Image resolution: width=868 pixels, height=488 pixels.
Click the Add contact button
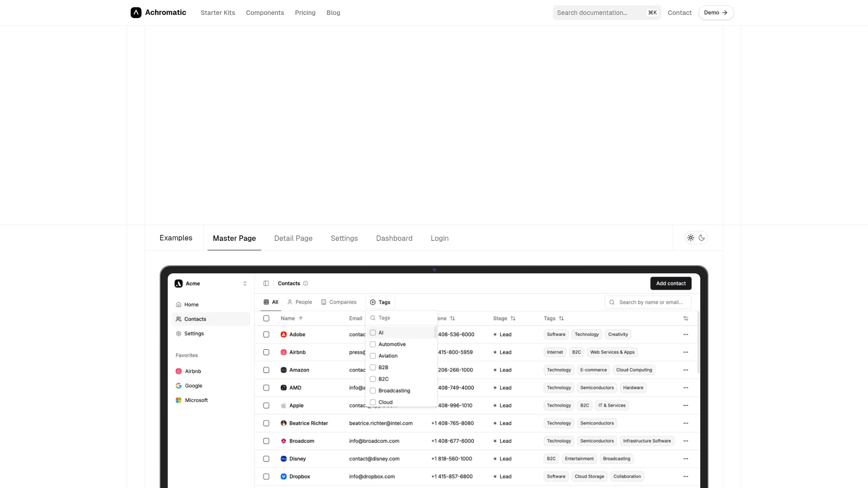[x=671, y=283]
